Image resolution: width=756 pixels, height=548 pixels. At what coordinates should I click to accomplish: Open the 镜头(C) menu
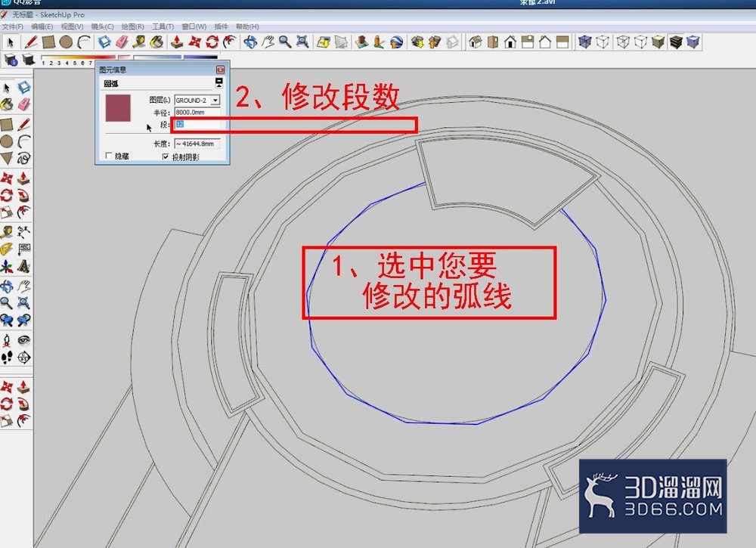click(102, 26)
